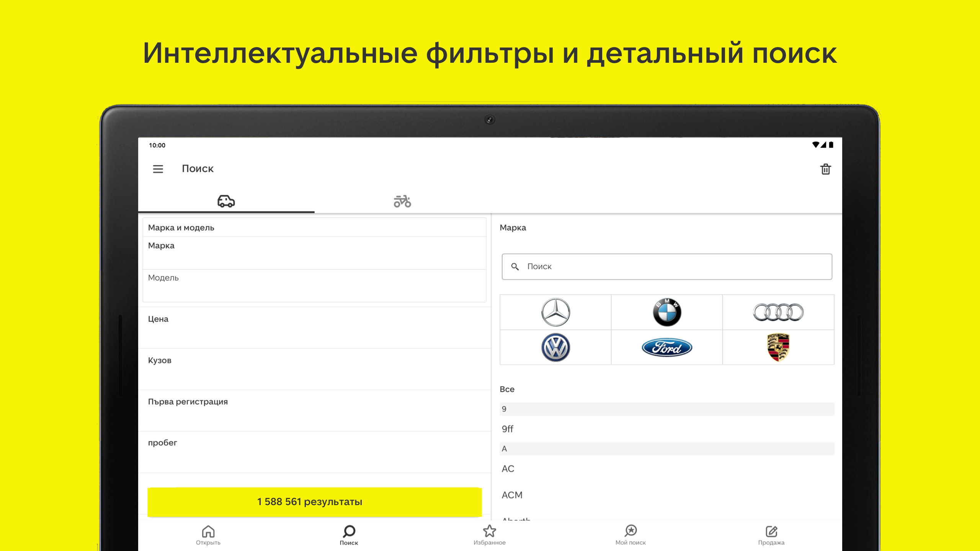Viewport: 980px width, 551px height.
Task: Show 1 588 561 результаты
Action: (x=314, y=502)
